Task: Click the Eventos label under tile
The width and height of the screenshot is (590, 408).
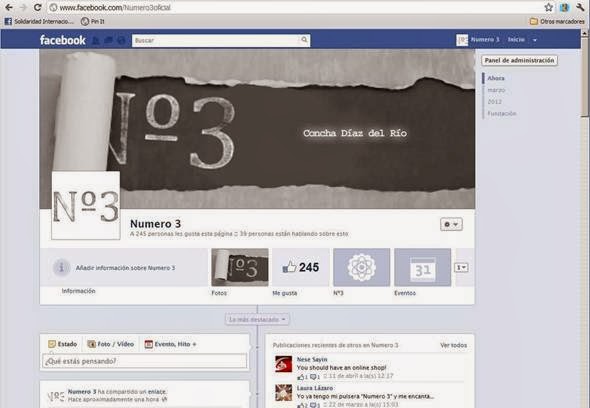Action: click(405, 293)
